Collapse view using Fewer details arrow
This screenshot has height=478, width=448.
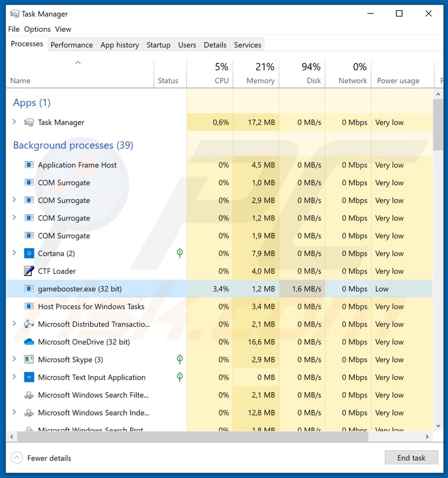[17, 458]
